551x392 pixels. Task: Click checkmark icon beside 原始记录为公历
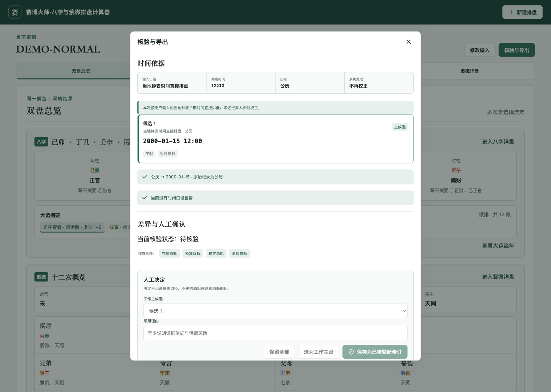tap(145, 177)
